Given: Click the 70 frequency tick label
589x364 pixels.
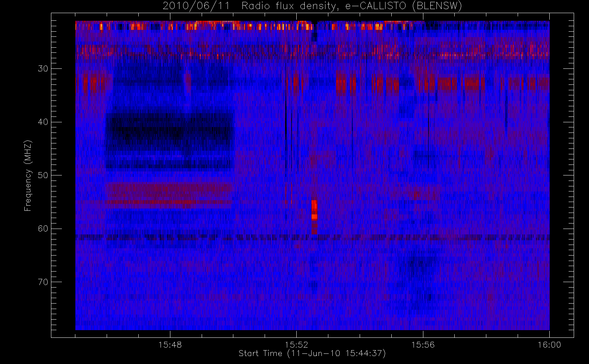Looking at the screenshot, I should click(43, 282).
